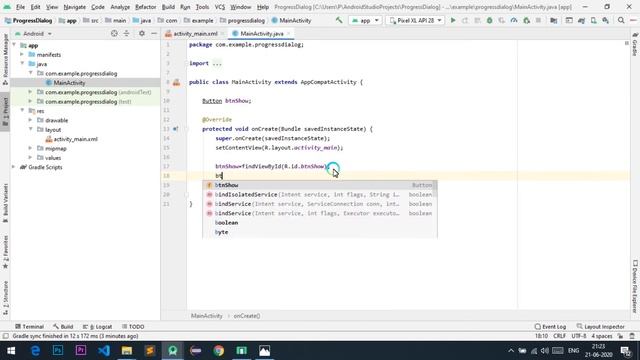Screen dimensions: 640x360
Task: Open the Build Variants side panel
Action: (5, 203)
